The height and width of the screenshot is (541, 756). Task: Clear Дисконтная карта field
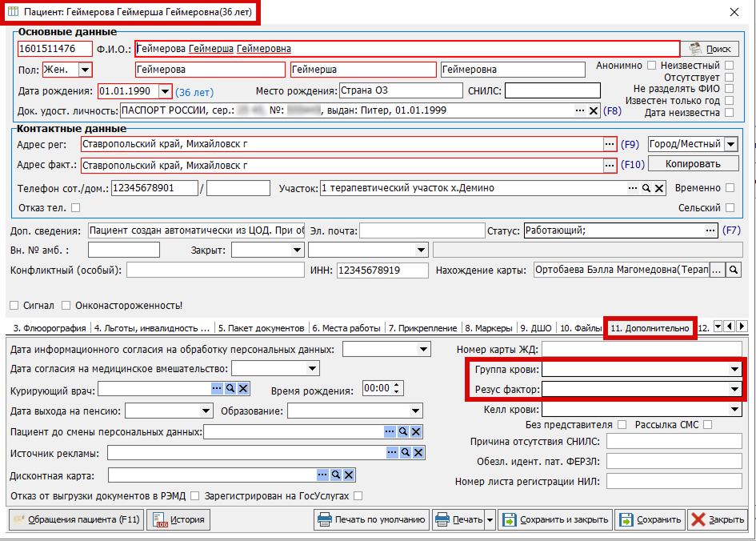pyautogui.click(x=349, y=475)
